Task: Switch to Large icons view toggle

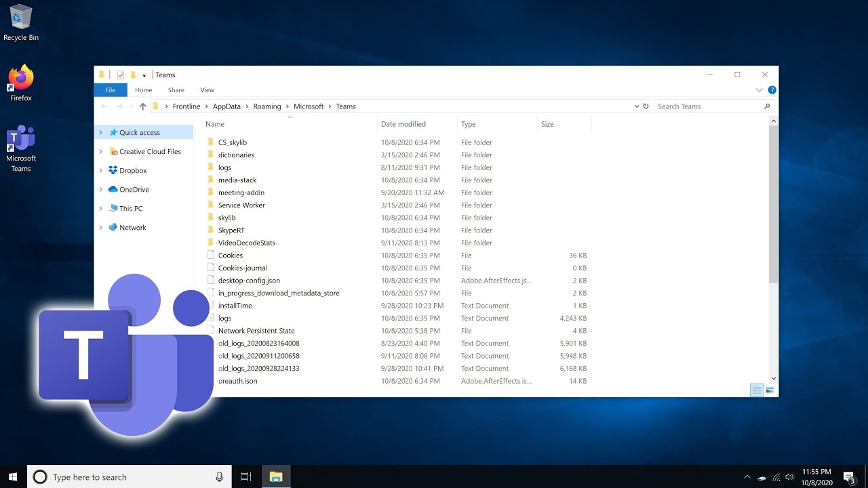Action: 770,390
